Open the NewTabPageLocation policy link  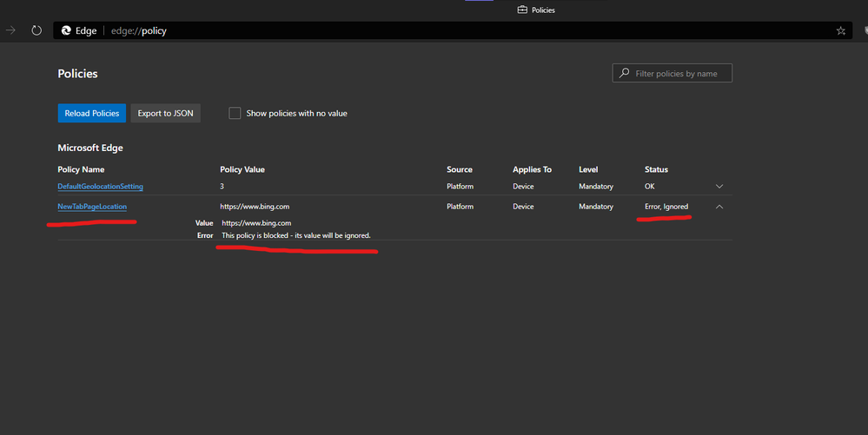tap(92, 207)
